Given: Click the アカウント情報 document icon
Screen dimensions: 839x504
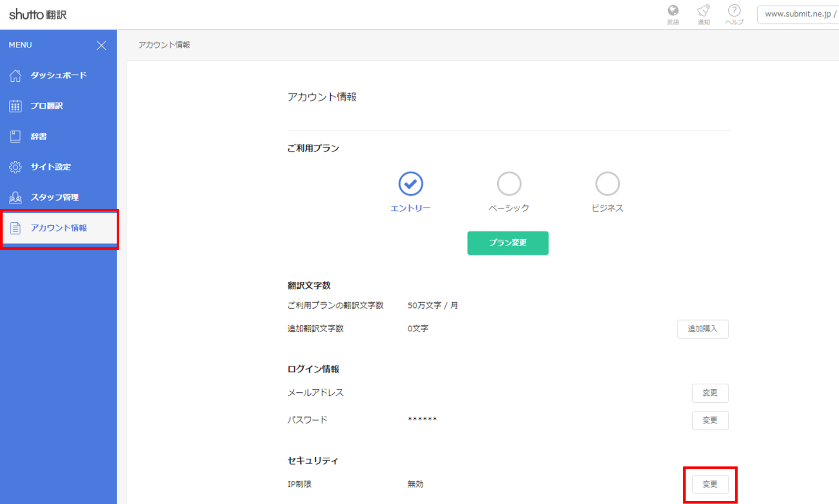Looking at the screenshot, I should click(15, 228).
